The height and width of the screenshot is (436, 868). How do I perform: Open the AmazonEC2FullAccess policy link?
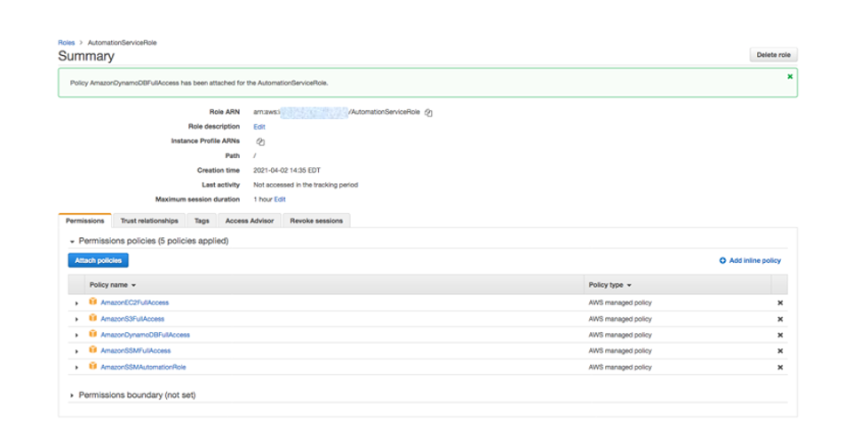(x=134, y=303)
